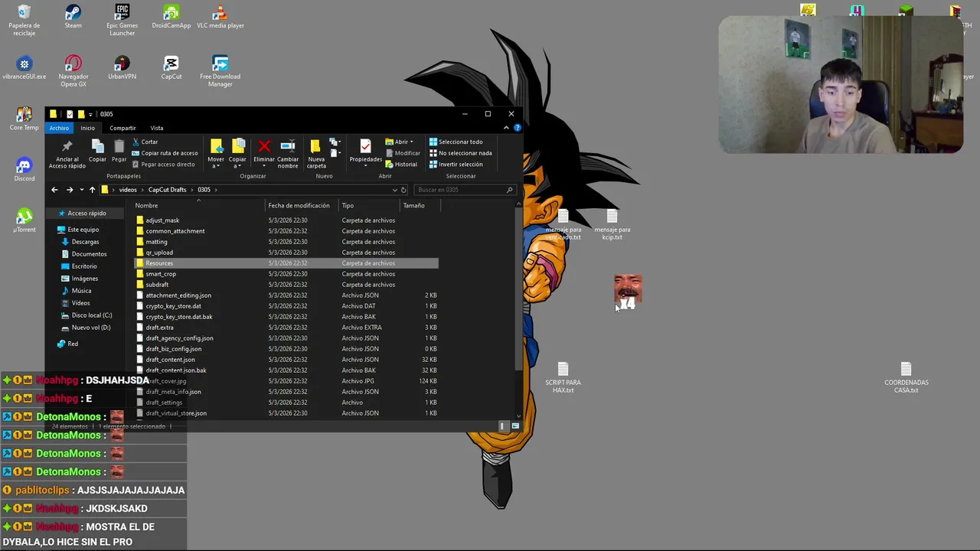Click No seleccionar nada in ribbon
Screen dimensions: 980x551
click(460, 153)
